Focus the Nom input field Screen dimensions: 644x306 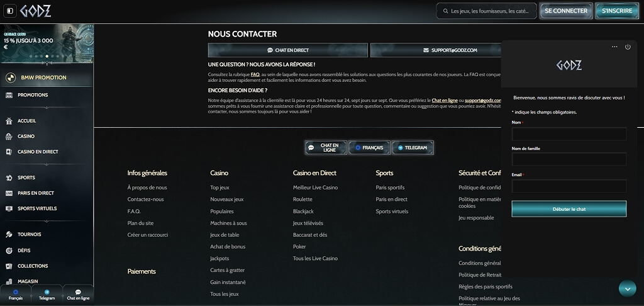tap(569, 134)
